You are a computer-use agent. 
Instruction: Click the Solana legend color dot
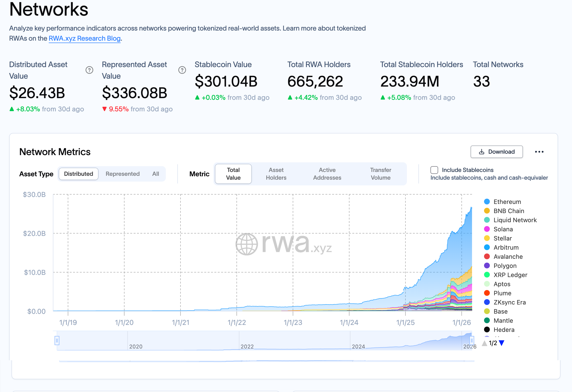487,229
